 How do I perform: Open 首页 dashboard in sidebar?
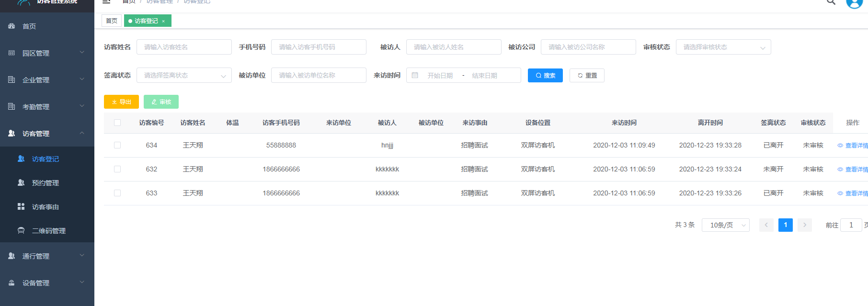coord(29,26)
